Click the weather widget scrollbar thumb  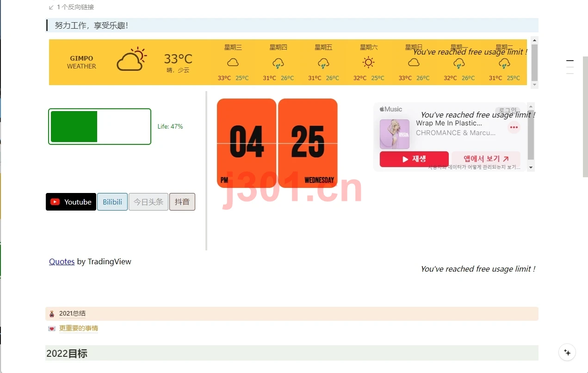pos(534,62)
